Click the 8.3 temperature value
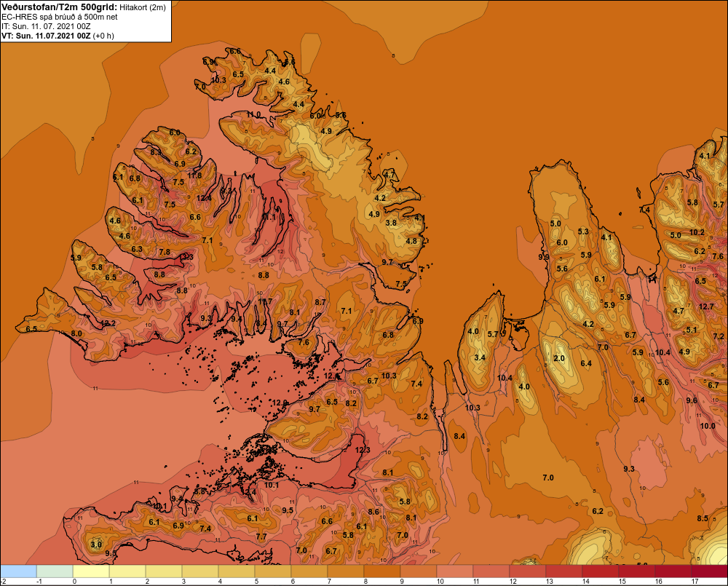The image size is (728, 586). [x=156, y=152]
